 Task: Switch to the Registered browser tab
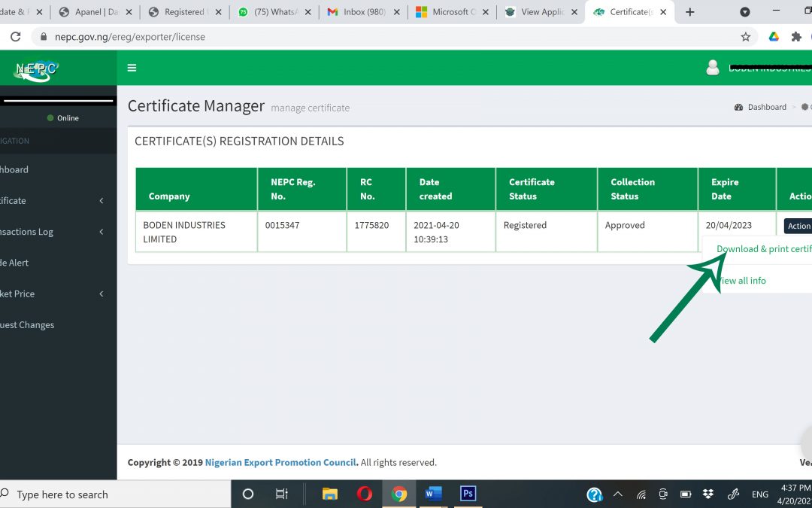(x=185, y=12)
